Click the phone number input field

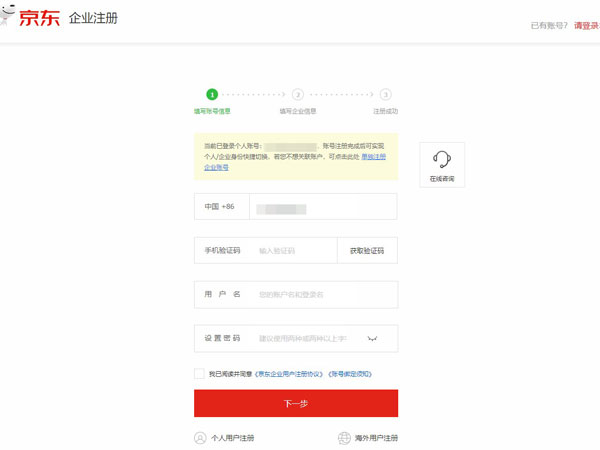(322, 207)
